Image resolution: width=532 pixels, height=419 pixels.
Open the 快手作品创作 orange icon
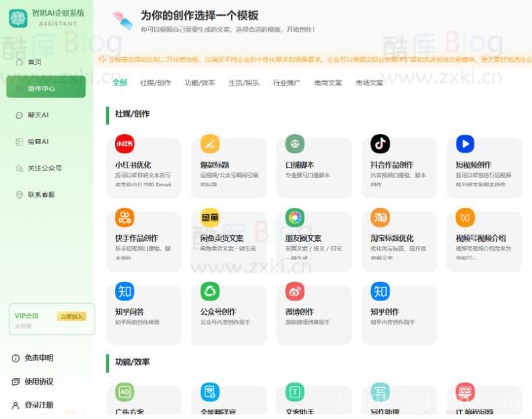click(x=125, y=218)
